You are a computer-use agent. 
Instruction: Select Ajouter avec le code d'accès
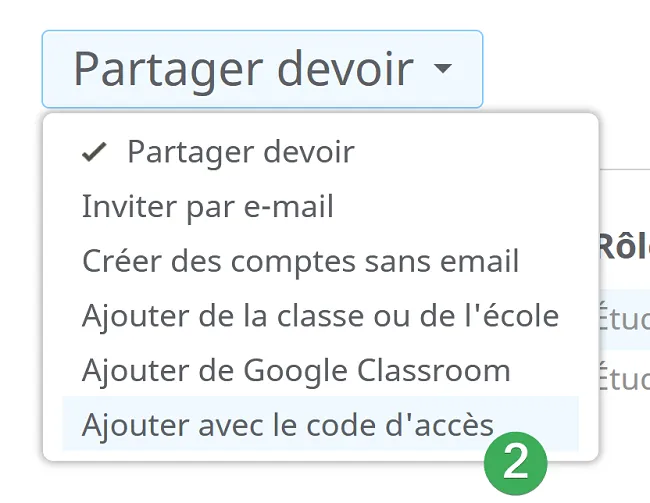point(320,424)
